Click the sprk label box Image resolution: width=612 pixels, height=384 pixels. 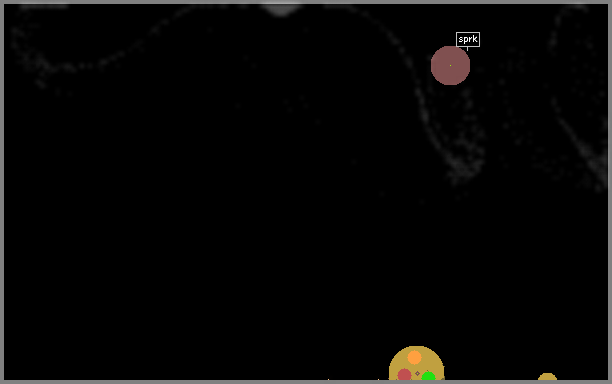click(468, 39)
